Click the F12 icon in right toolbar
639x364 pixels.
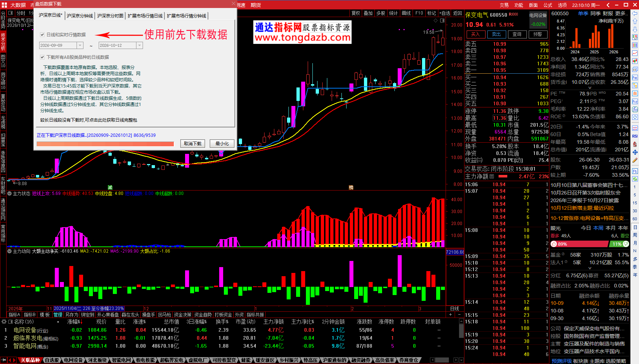[x=635, y=101]
